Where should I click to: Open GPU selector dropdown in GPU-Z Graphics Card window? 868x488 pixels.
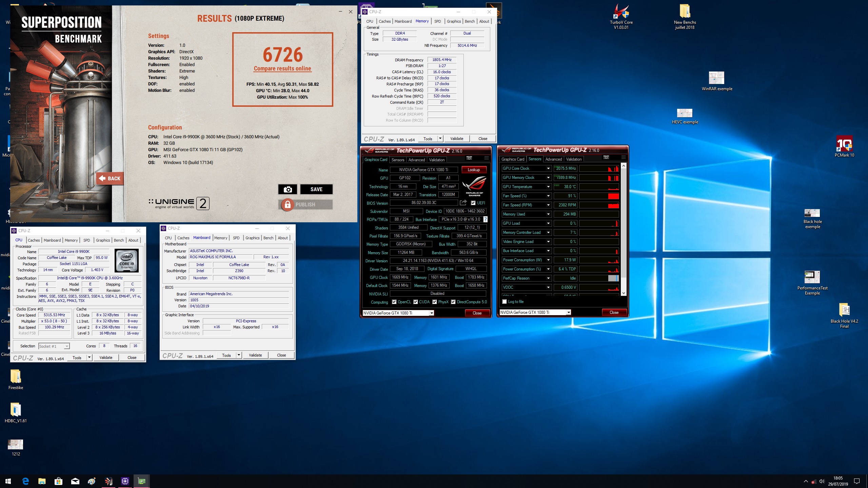[432, 313]
